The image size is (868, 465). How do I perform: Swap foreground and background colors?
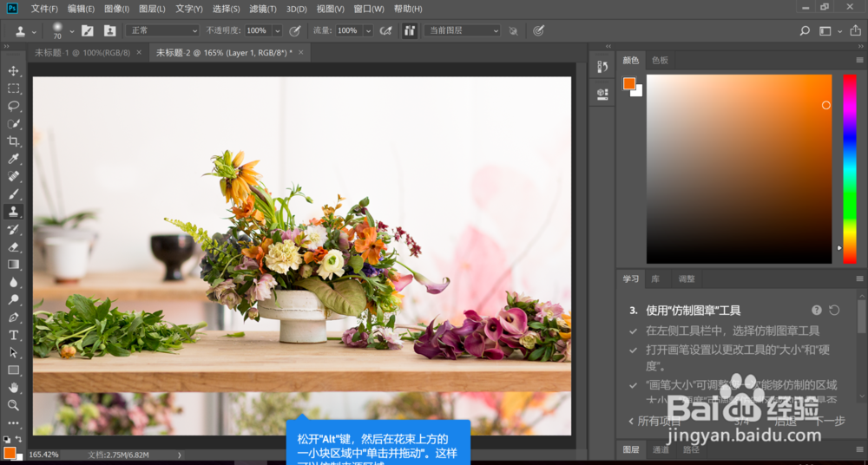click(x=19, y=439)
